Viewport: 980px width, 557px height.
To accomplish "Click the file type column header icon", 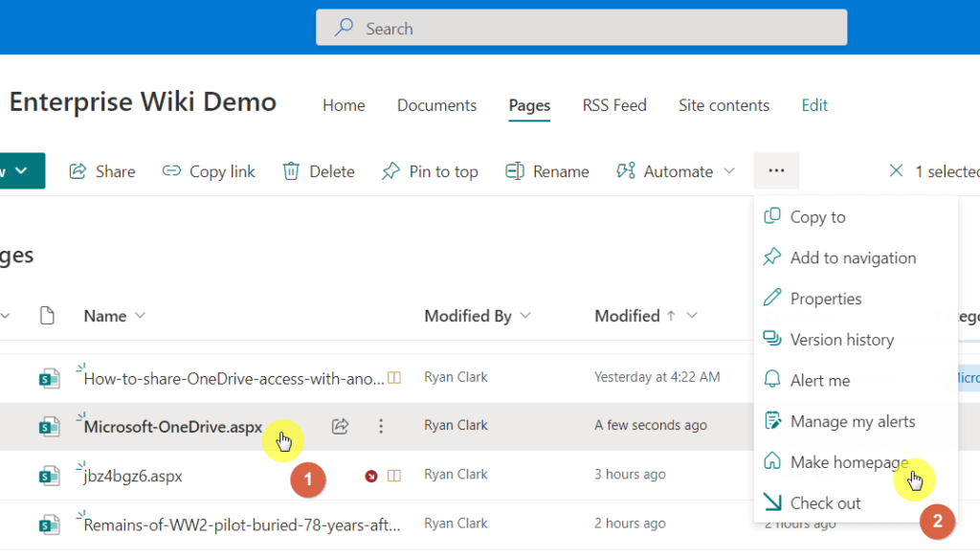I will tap(47, 316).
